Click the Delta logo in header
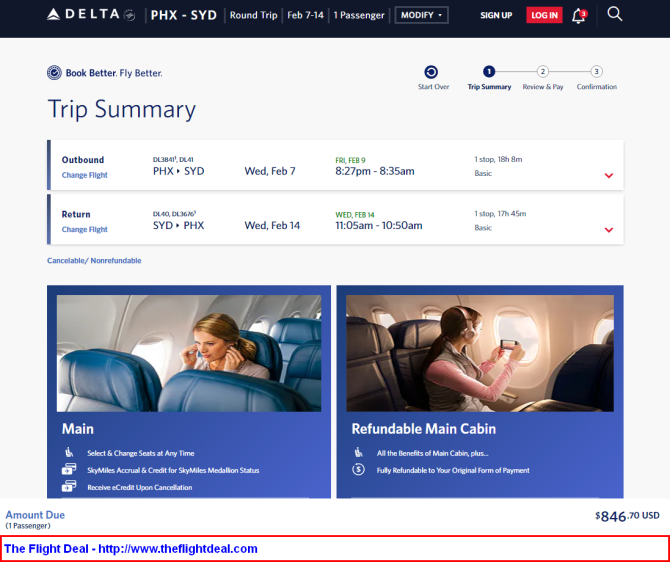The width and height of the screenshot is (670, 562). click(91, 15)
